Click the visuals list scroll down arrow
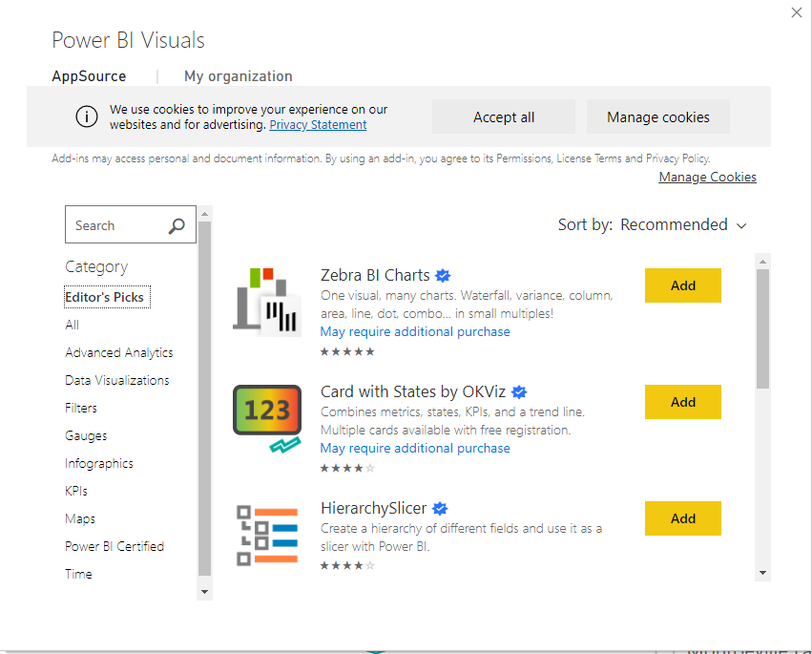The image size is (812, 654). pyautogui.click(x=762, y=573)
